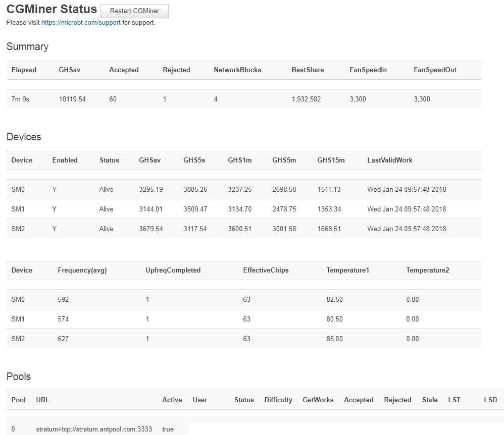Click the SM2 GHS5m value 3001.58
The width and height of the screenshot is (504, 435).
[x=284, y=229]
